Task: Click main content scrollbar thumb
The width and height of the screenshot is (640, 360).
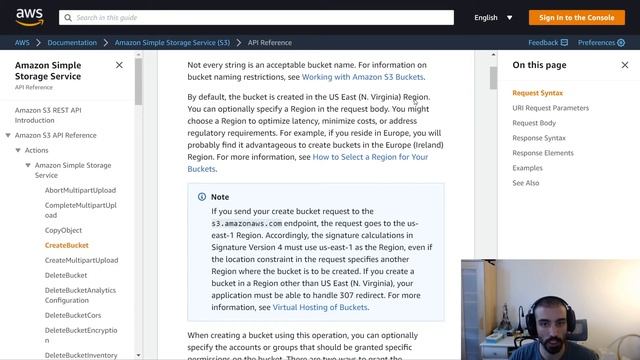Action: pos(493,78)
